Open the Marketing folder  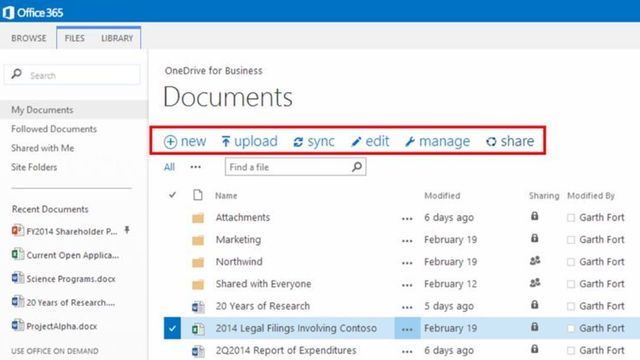[x=238, y=240]
